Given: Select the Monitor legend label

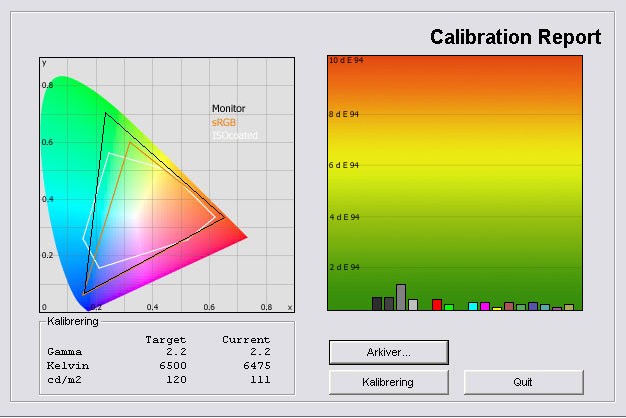Looking at the screenshot, I should 228,109.
